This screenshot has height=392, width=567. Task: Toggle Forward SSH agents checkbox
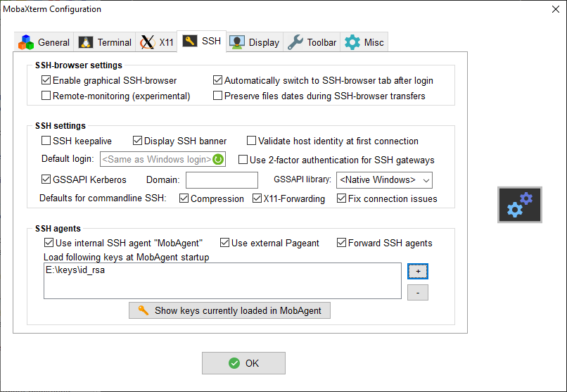[341, 243]
